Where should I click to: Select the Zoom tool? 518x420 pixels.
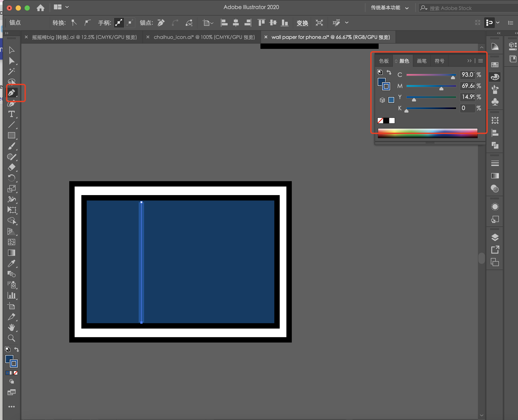click(11, 338)
